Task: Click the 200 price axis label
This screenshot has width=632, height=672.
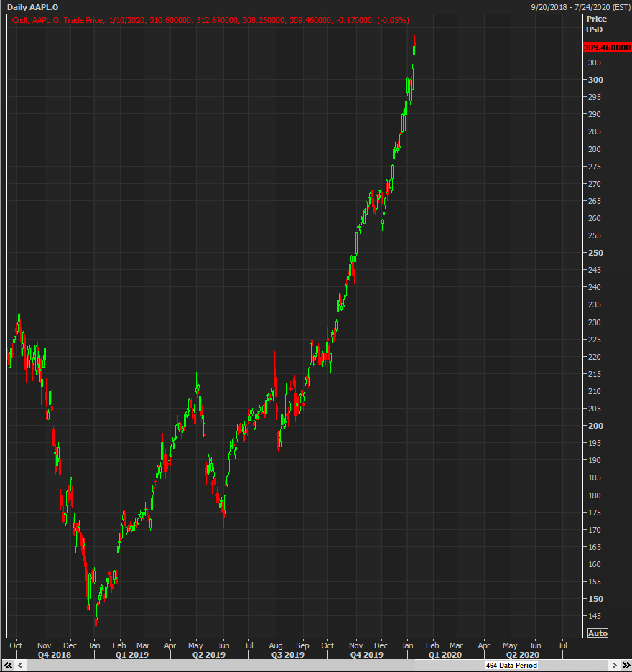Action: [x=595, y=426]
